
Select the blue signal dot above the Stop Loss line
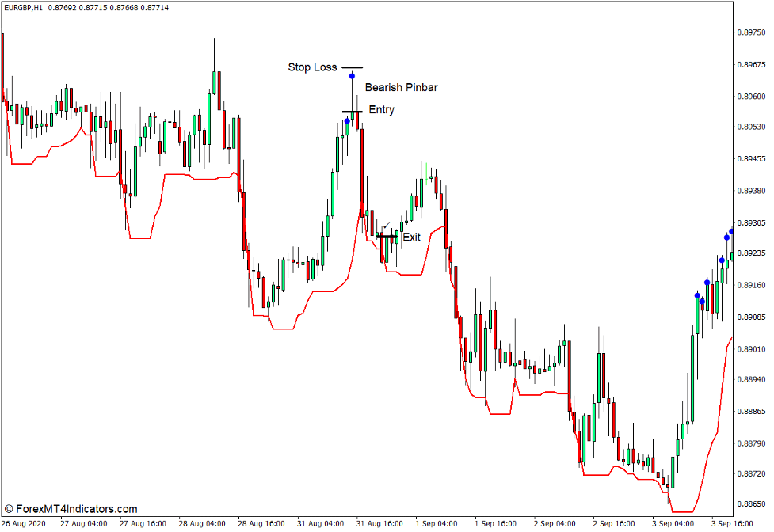click(353, 75)
